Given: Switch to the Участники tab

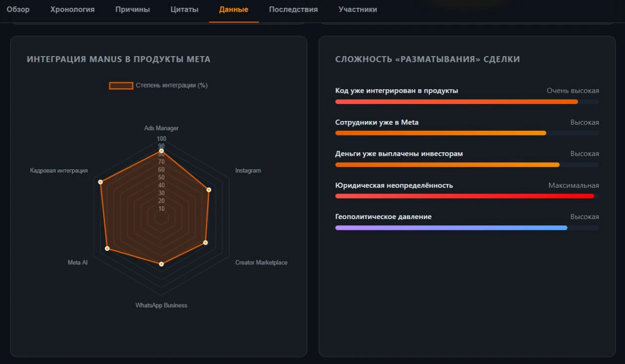Looking at the screenshot, I should pos(357,10).
